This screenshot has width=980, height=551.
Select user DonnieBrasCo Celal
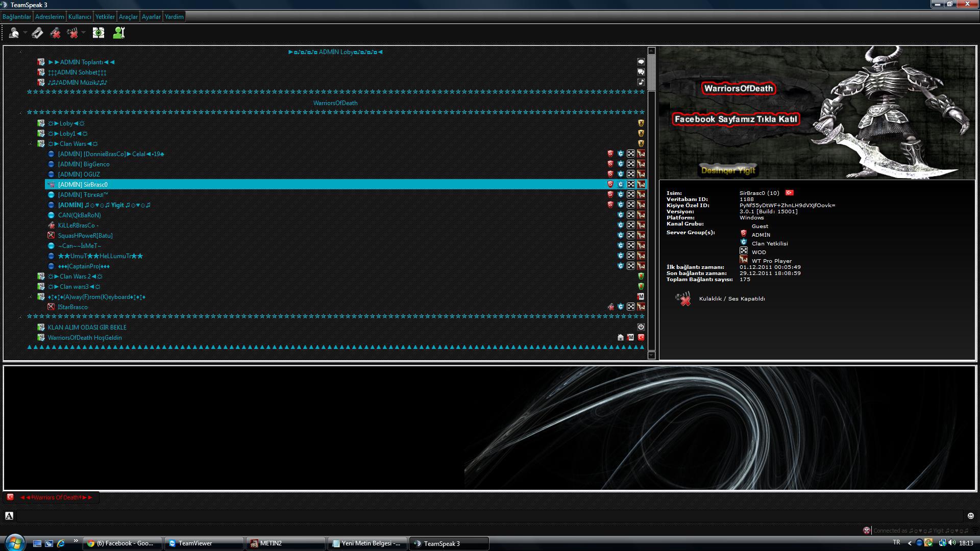[111, 154]
